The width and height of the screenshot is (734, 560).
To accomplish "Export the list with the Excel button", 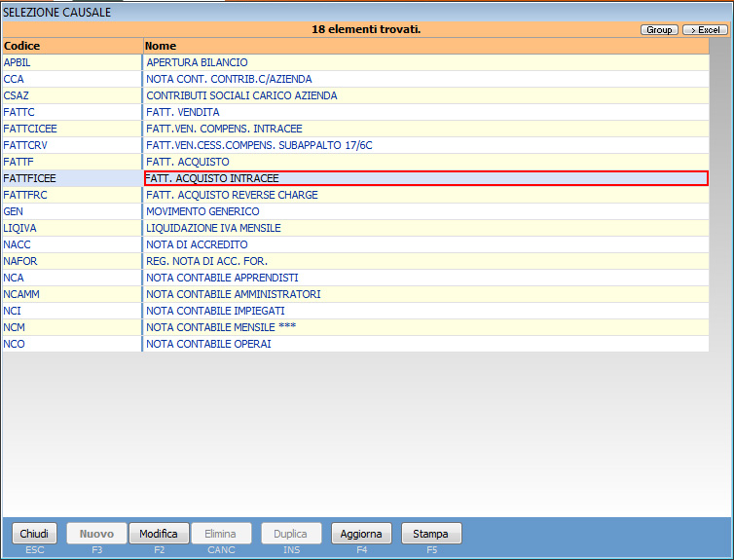I will pyautogui.click(x=705, y=30).
